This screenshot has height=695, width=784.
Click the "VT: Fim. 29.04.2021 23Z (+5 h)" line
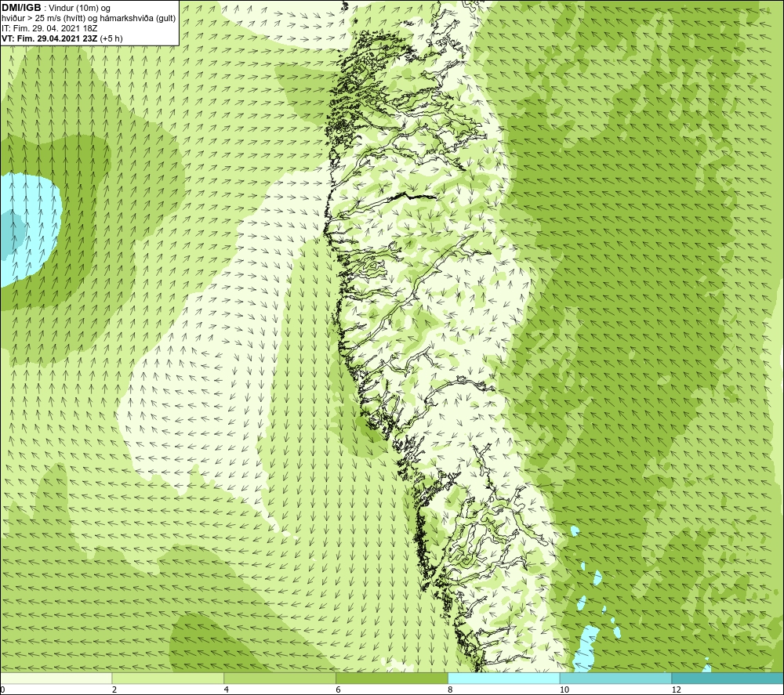(62, 38)
